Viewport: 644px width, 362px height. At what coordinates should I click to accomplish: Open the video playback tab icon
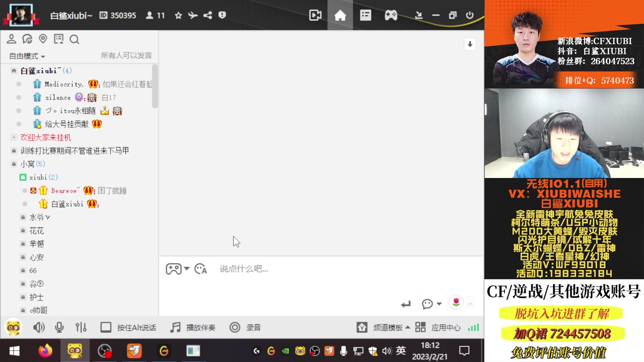tap(315, 15)
